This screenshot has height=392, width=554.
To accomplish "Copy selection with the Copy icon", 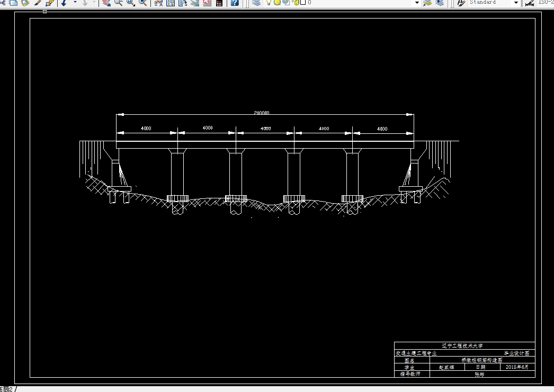I will tap(13, 3).
